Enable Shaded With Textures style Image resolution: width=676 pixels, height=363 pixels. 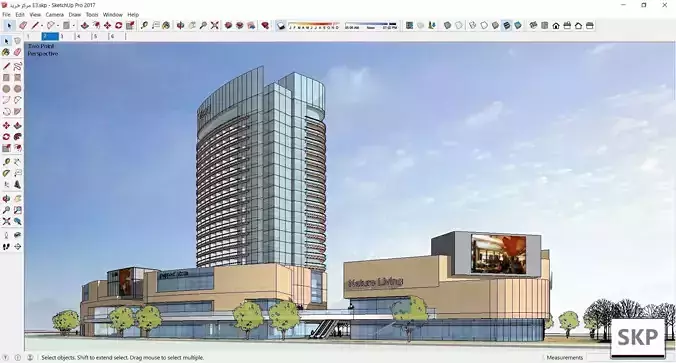tap(506, 26)
